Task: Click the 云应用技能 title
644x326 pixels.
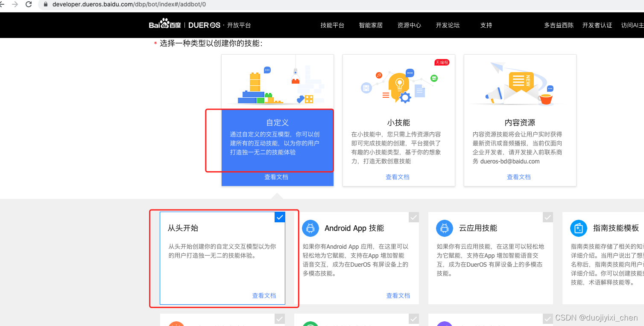Action: (478, 228)
